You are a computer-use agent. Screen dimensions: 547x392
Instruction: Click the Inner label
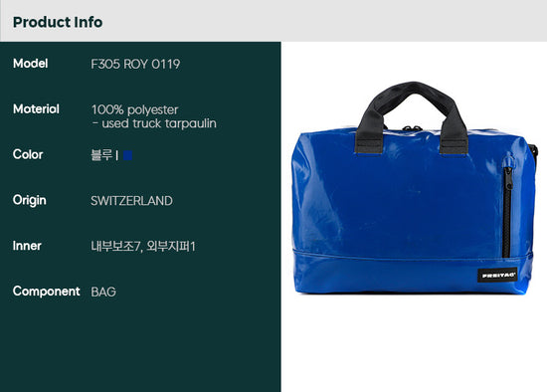coord(27,246)
